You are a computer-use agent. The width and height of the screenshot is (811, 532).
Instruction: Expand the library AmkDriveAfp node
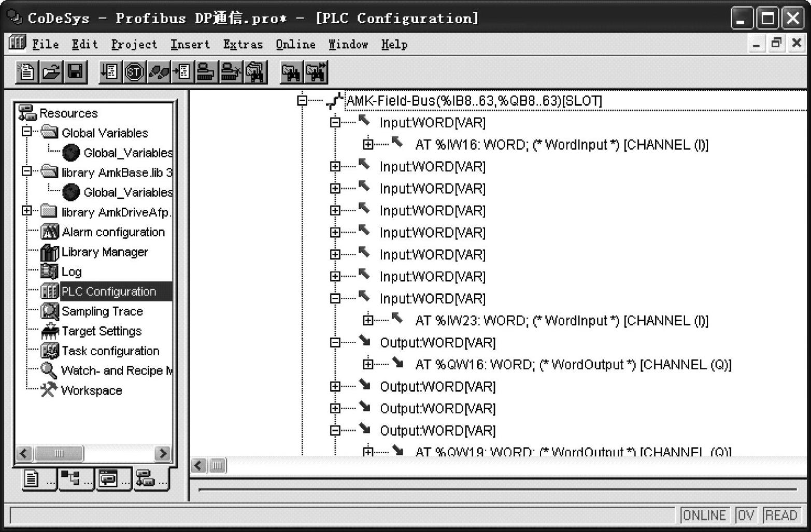point(27,210)
